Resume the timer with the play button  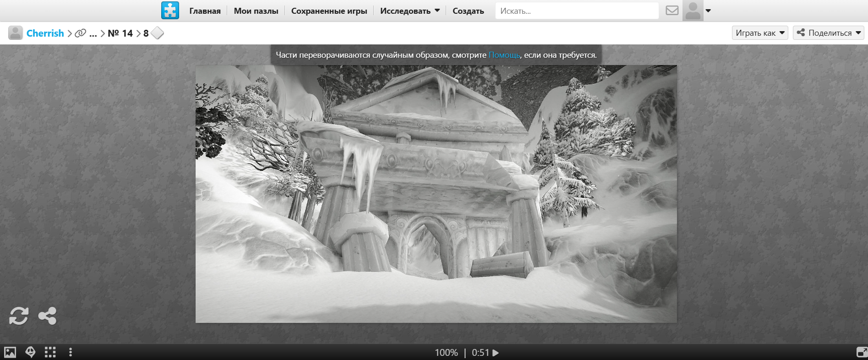pos(496,353)
